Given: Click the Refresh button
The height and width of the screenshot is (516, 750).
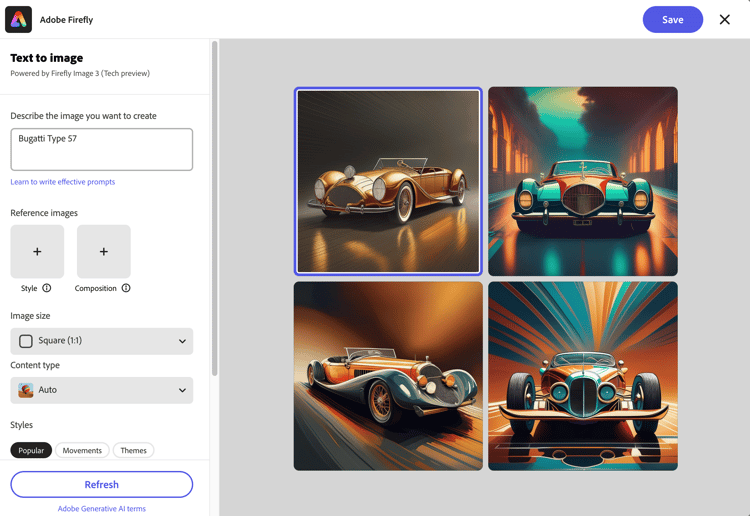Looking at the screenshot, I should coord(101,484).
